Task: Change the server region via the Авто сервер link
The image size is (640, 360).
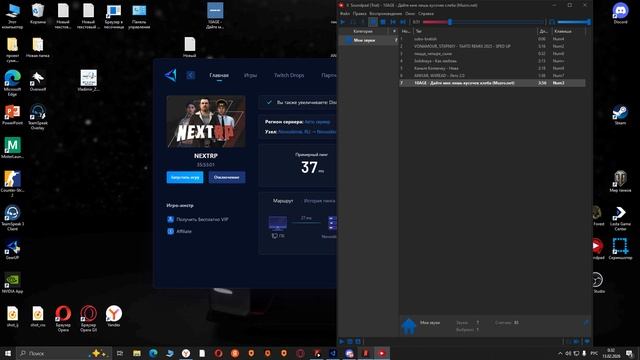Action: (317, 122)
